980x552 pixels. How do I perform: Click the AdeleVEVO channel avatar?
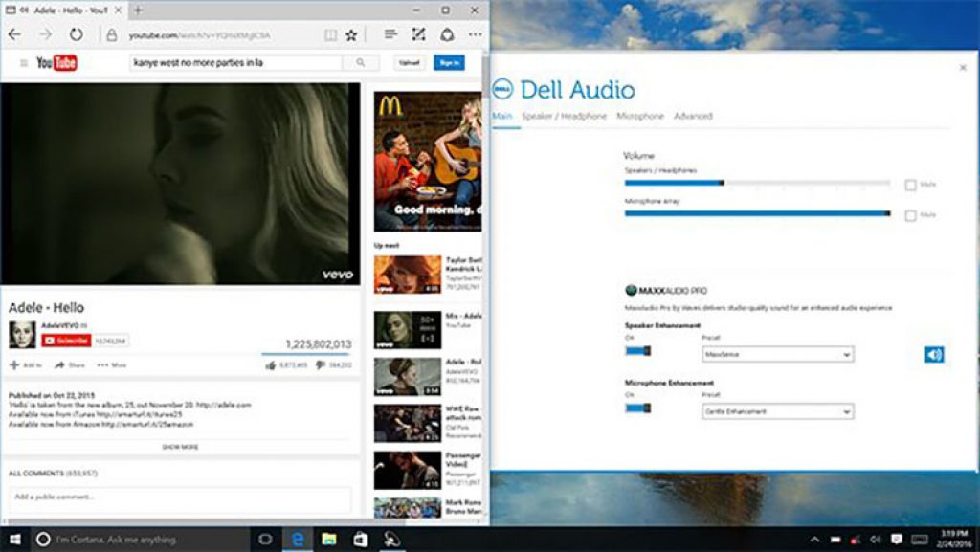[x=22, y=335]
